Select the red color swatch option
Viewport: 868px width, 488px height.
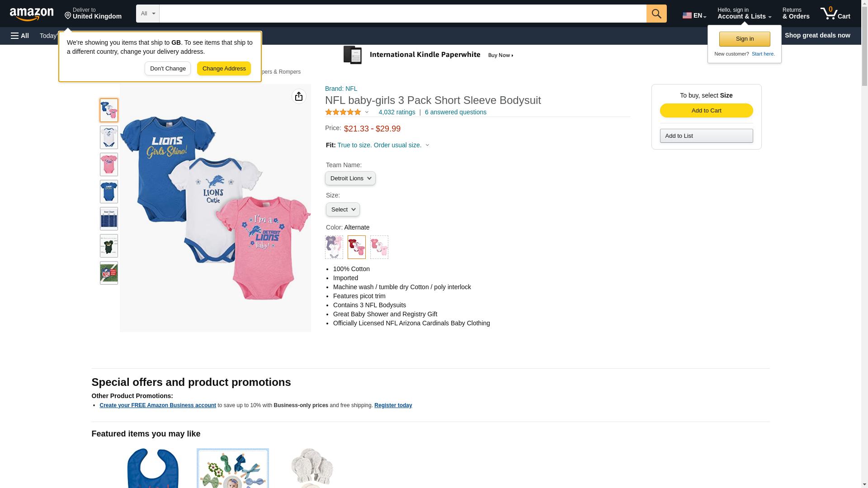pyautogui.click(x=357, y=247)
